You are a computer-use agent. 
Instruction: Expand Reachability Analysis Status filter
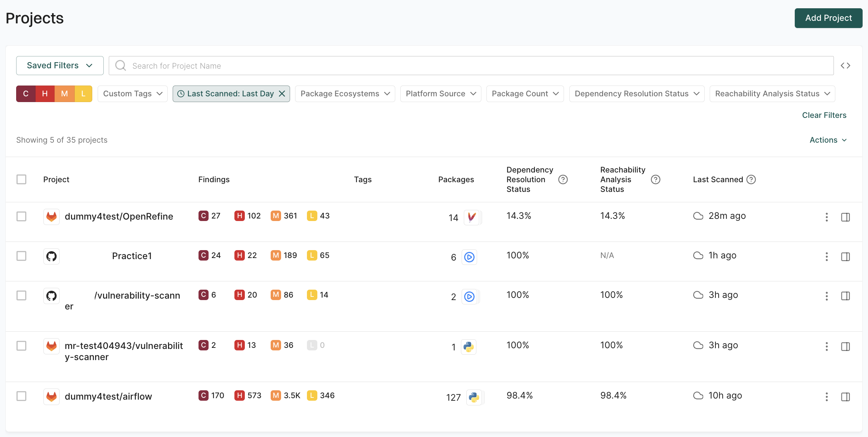772,94
